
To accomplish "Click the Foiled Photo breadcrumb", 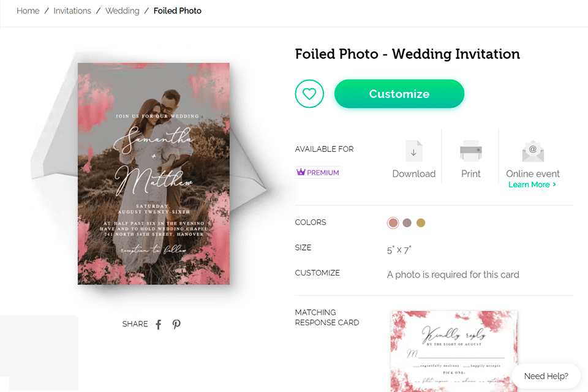I will (178, 11).
